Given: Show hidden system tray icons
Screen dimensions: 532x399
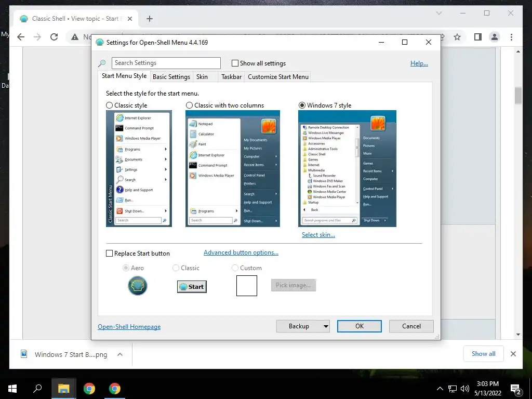Looking at the screenshot, I should click(x=440, y=389).
